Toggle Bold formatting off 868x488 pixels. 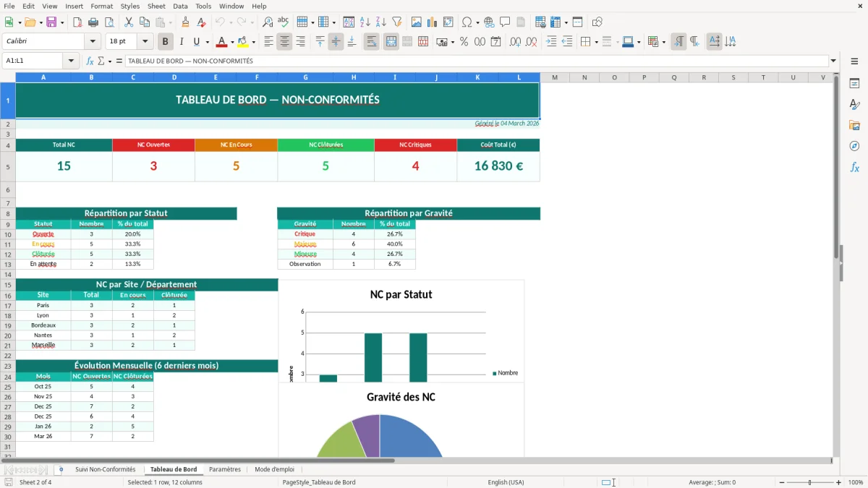click(x=166, y=42)
